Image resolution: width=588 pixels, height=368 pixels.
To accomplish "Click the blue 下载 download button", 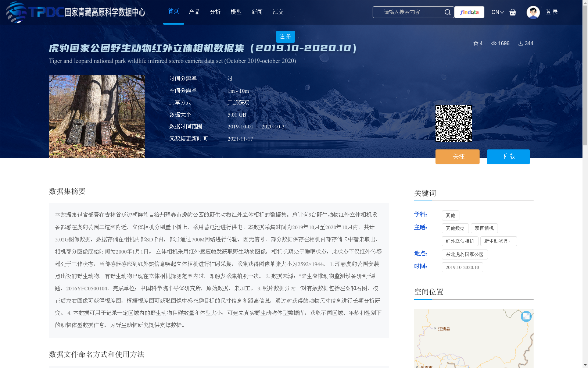I will coord(508,156).
